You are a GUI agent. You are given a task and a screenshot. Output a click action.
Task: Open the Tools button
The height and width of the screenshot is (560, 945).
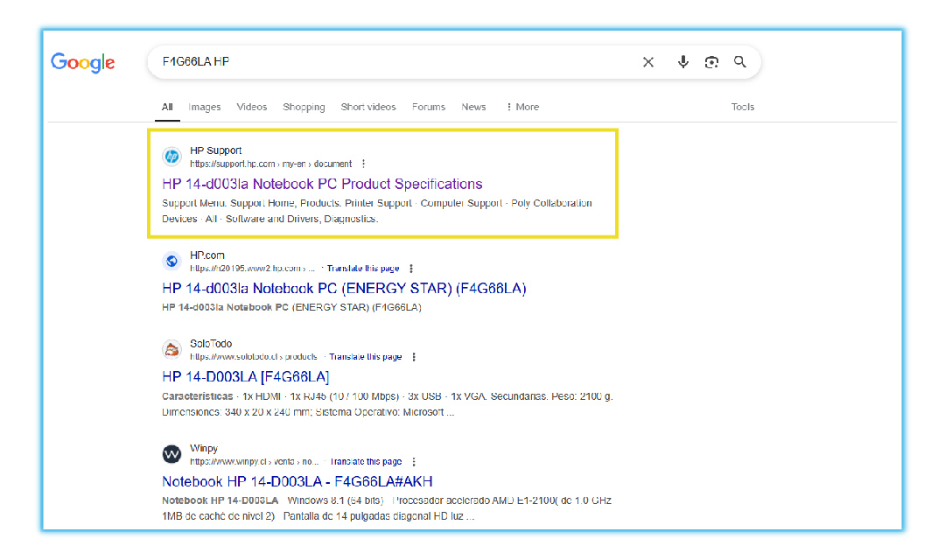click(742, 107)
